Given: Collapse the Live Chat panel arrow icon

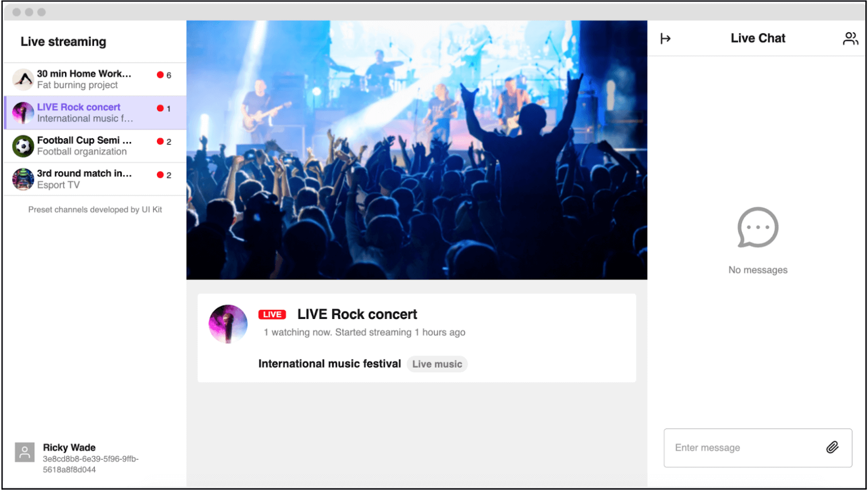Looking at the screenshot, I should click(666, 38).
